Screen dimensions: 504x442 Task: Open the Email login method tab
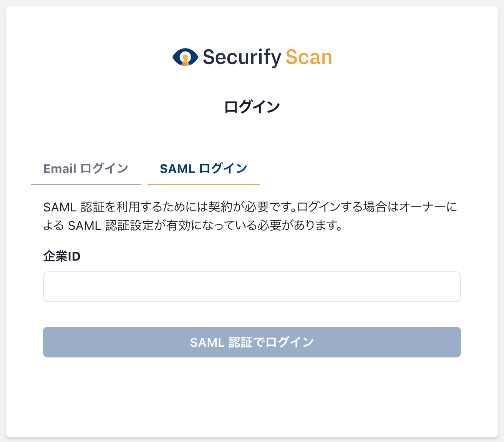[86, 168]
